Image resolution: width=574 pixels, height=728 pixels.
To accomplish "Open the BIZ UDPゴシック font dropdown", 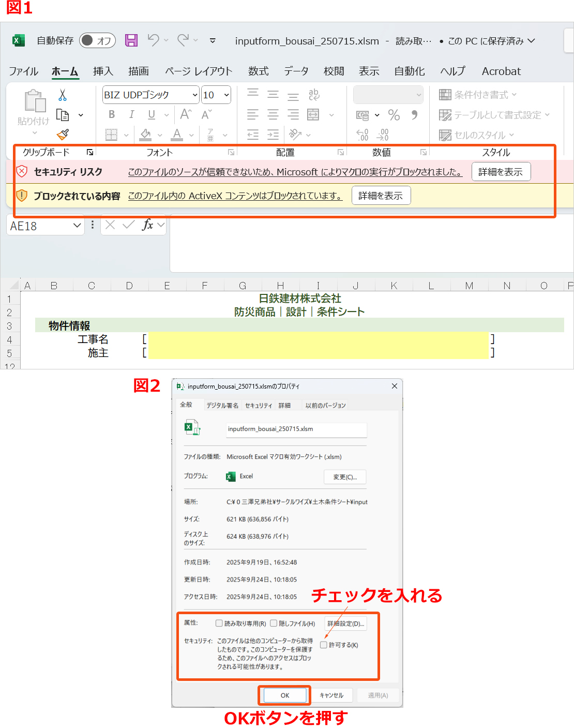I will tap(195, 95).
